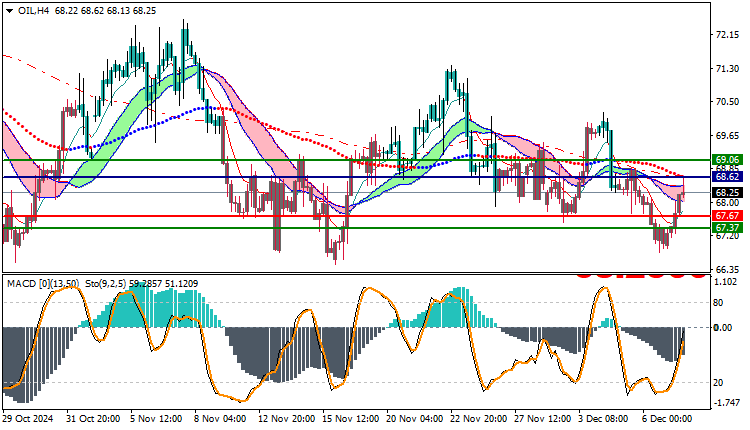Select the 80 stochastic level label

point(718,303)
